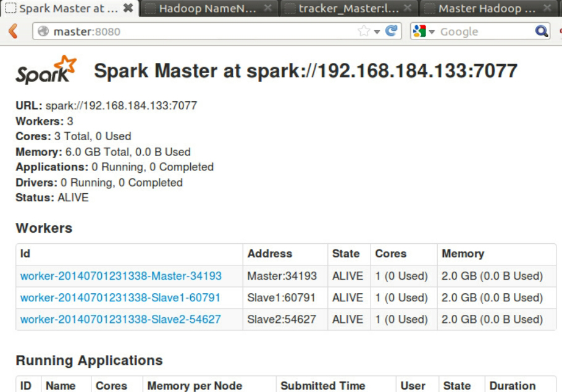
Task: Open the URL history dropdown arrow
Action: pos(377,31)
